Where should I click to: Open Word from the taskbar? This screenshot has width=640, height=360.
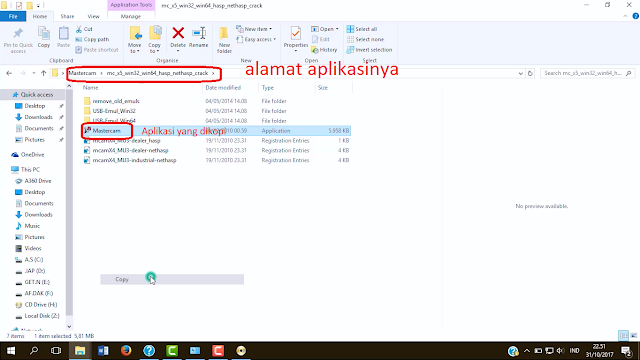(x=103, y=351)
